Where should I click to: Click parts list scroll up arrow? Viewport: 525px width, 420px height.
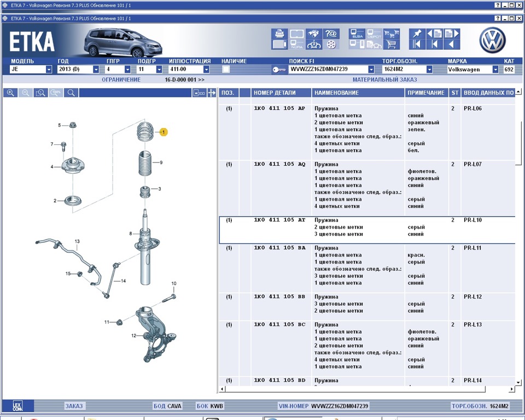pos(518,91)
